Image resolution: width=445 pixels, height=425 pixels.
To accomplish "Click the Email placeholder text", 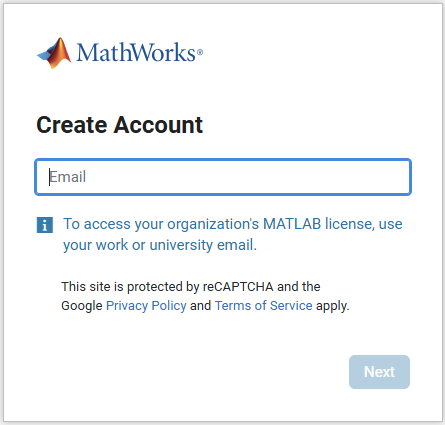I will pyautogui.click(x=68, y=177).
